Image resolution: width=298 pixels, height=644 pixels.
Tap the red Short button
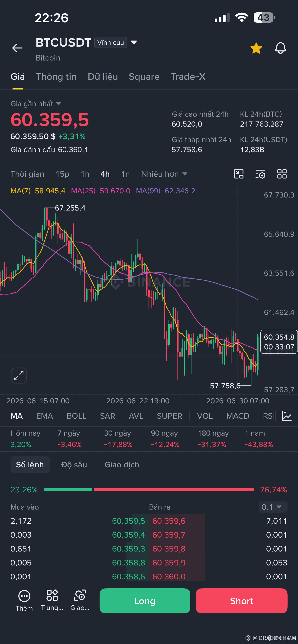pyautogui.click(x=241, y=601)
